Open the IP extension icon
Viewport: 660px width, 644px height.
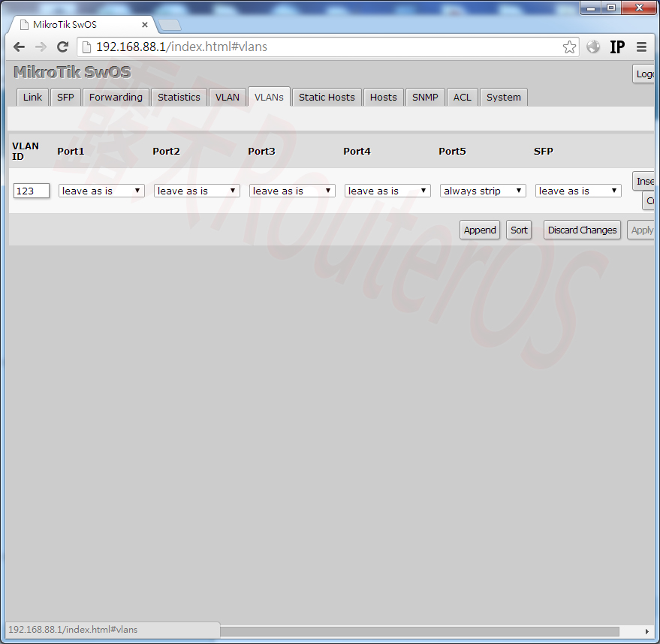[617, 47]
